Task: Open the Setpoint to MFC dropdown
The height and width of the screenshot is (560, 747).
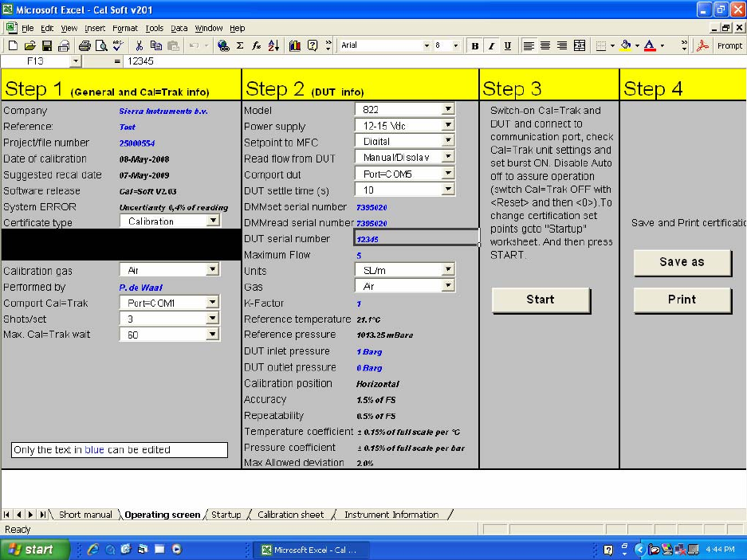Action: pyautogui.click(x=448, y=140)
